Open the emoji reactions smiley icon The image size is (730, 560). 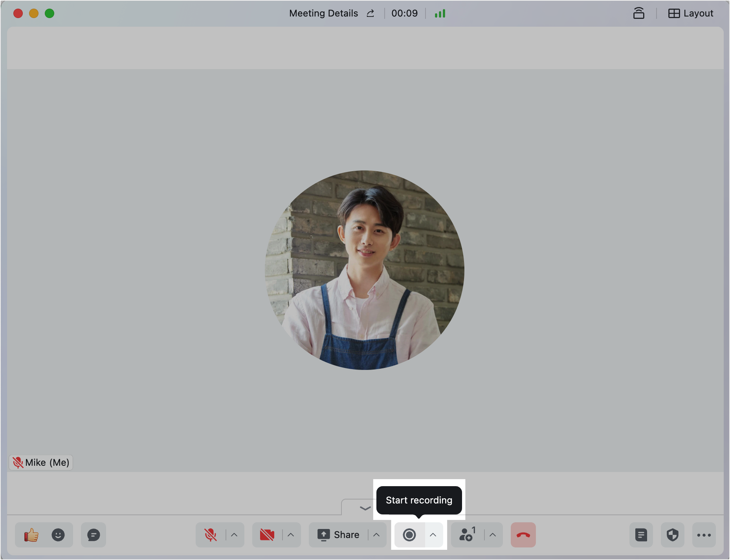[x=58, y=535]
